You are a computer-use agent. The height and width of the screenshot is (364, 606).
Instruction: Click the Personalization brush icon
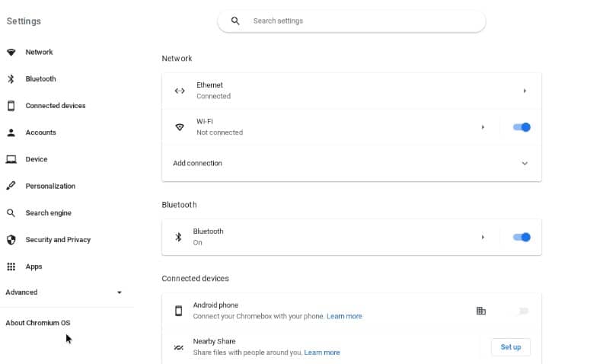coord(11,186)
